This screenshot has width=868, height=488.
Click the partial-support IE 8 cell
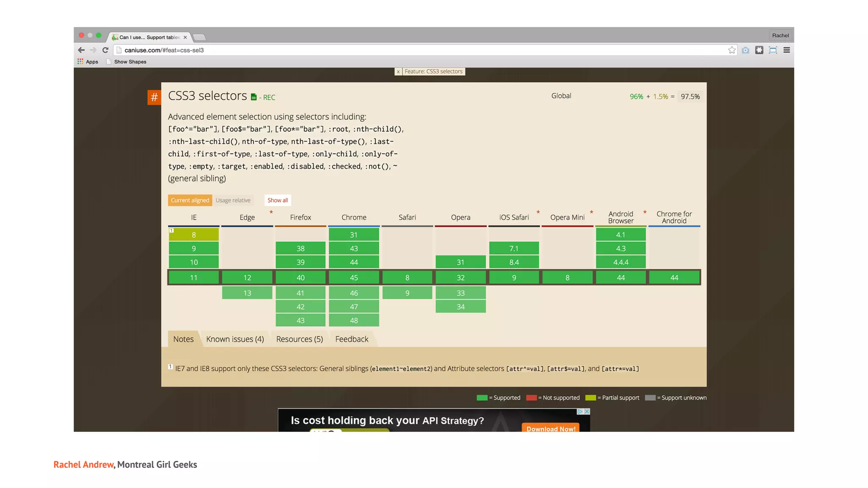(x=194, y=235)
